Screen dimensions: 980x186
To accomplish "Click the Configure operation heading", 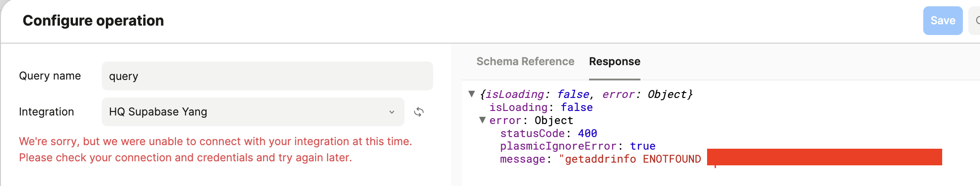I will [93, 21].
